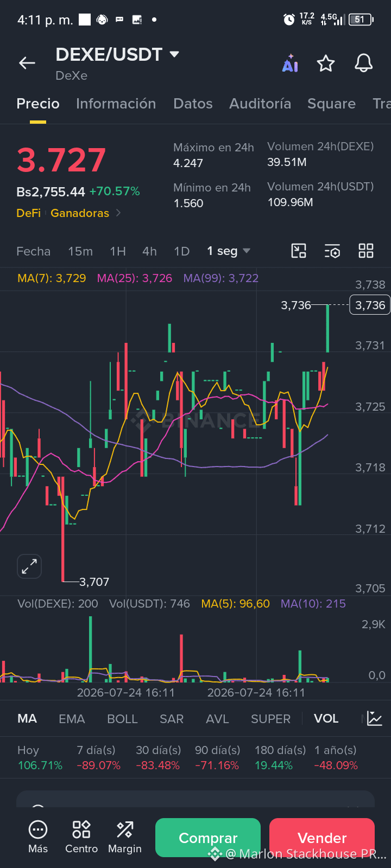This screenshot has width=391, height=868.
Task: Tap the Comprar button
Action: pyautogui.click(x=208, y=838)
